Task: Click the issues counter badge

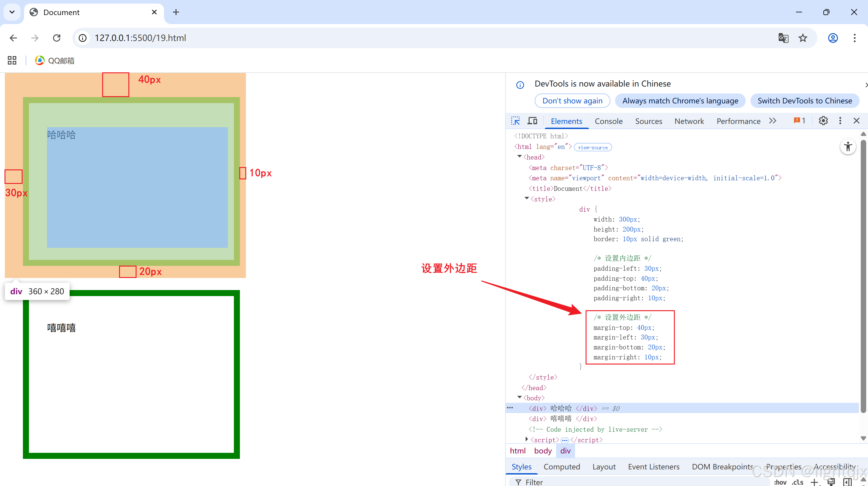Action: [x=800, y=121]
